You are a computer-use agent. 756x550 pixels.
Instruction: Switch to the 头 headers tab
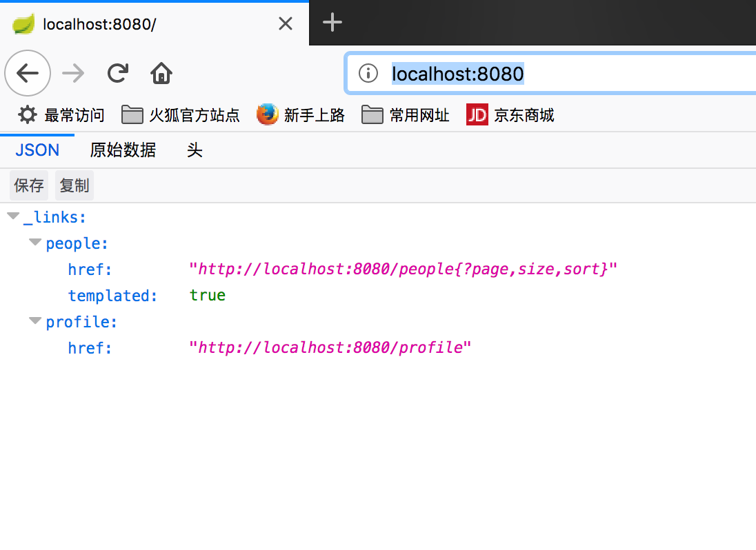[x=195, y=150]
